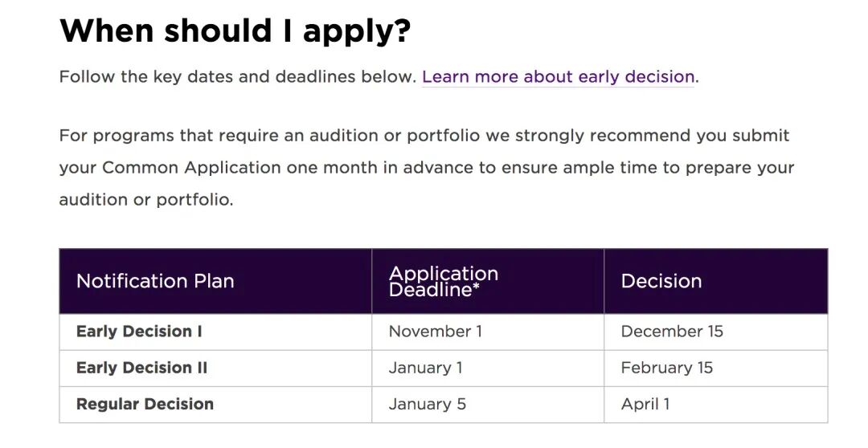Click the audition or portfolio recommendation paragraph
868x448 pixels.
coord(424,168)
